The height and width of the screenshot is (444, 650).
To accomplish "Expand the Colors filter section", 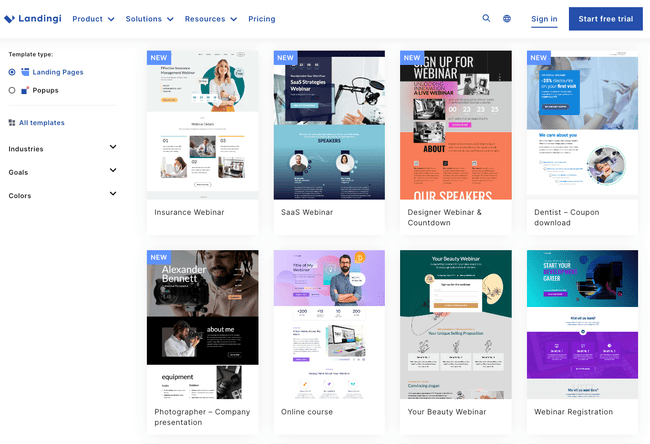I will tap(112, 195).
